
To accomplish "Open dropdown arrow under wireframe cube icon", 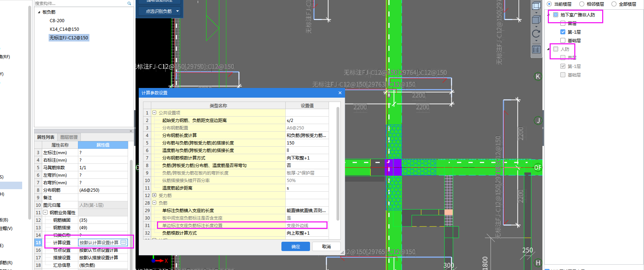I will (x=536, y=13).
